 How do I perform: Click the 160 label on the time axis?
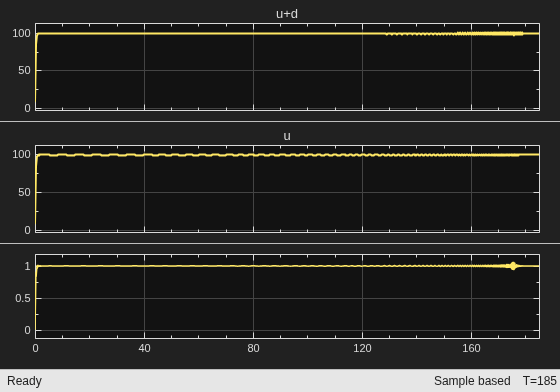(x=471, y=348)
